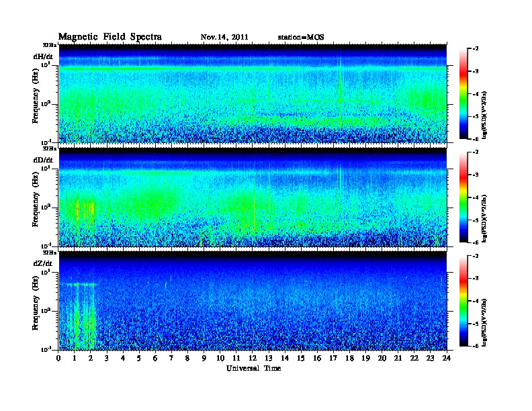The width and height of the screenshot is (532, 411).
Task: Click the log PSD units label beside the dH/dt color scale
Action: point(484,115)
